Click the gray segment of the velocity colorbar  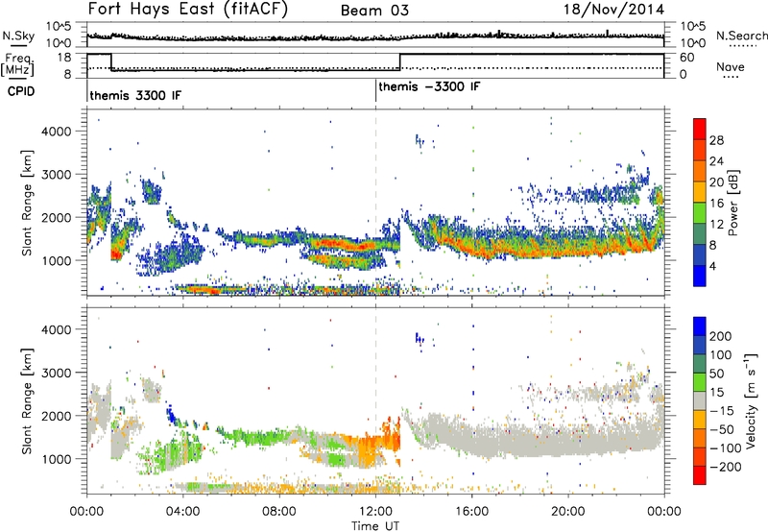[700, 401]
